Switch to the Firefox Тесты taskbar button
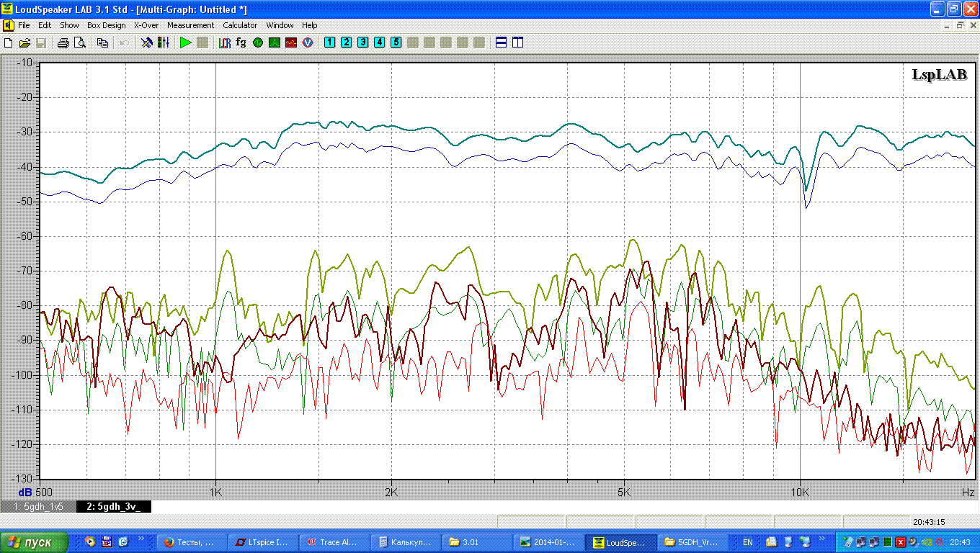 pos(191,542)
